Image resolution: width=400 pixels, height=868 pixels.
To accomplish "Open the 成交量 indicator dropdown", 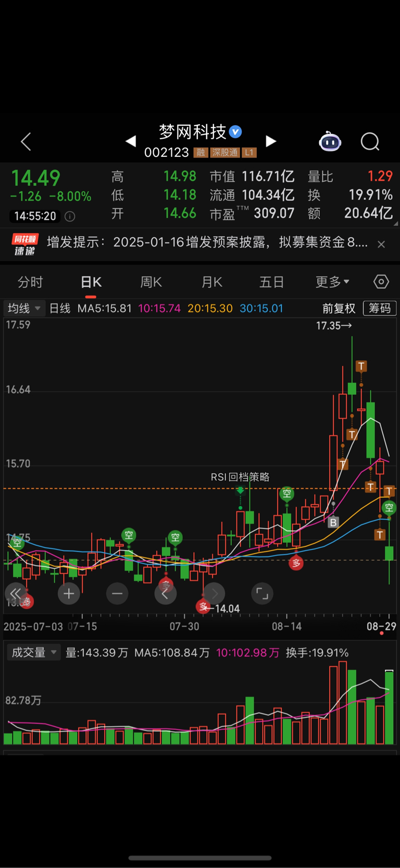I will (34, 652).
